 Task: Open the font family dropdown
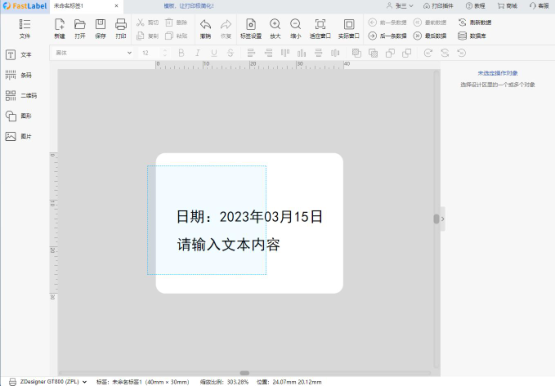tap(93, 53)
